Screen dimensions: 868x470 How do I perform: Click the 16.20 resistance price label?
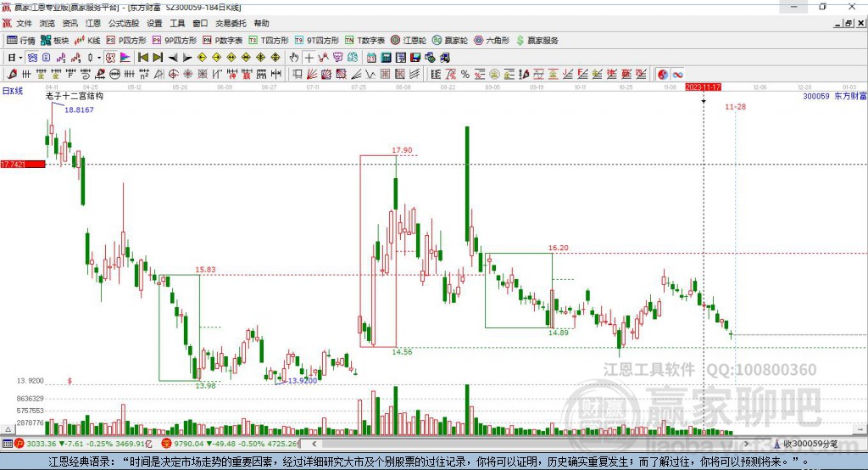pyautogui.click(x=558, y=248)
